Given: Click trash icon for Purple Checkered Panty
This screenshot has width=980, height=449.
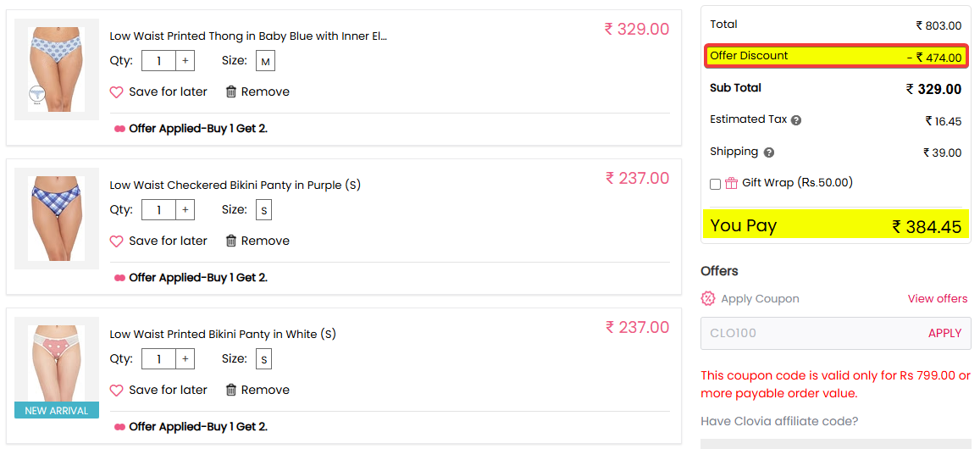Looking at the screenshot, I should point(231,241).
